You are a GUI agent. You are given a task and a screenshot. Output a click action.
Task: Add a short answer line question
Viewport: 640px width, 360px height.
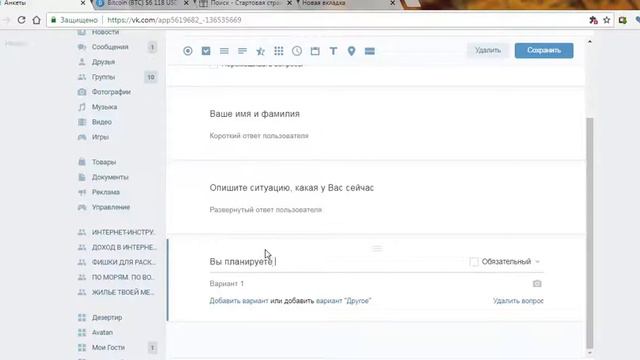(x=224, y=51)
